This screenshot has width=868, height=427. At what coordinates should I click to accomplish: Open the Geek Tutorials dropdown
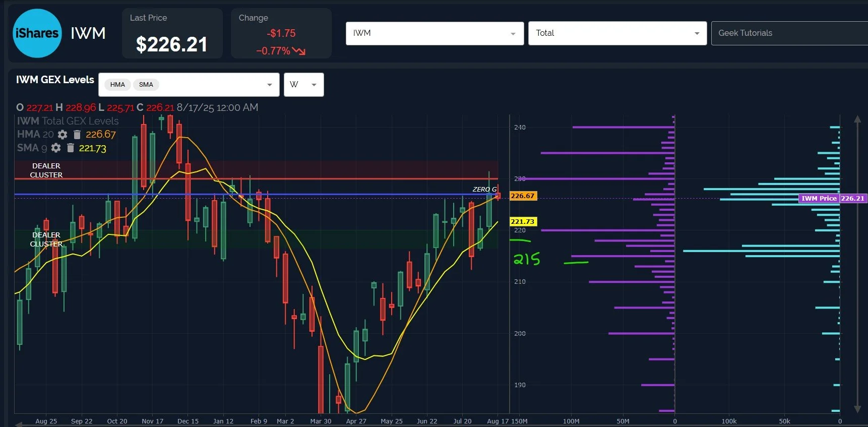(x=789, y=33)
